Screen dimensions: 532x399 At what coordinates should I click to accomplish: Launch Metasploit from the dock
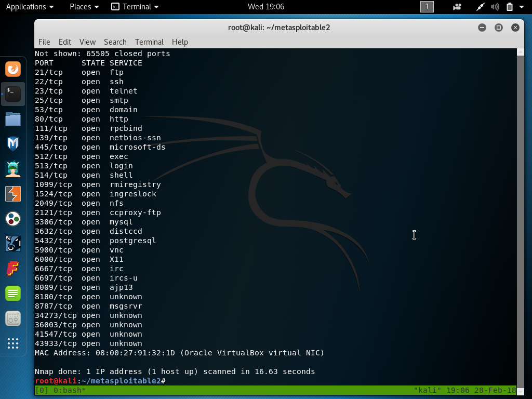pos(13,144)
